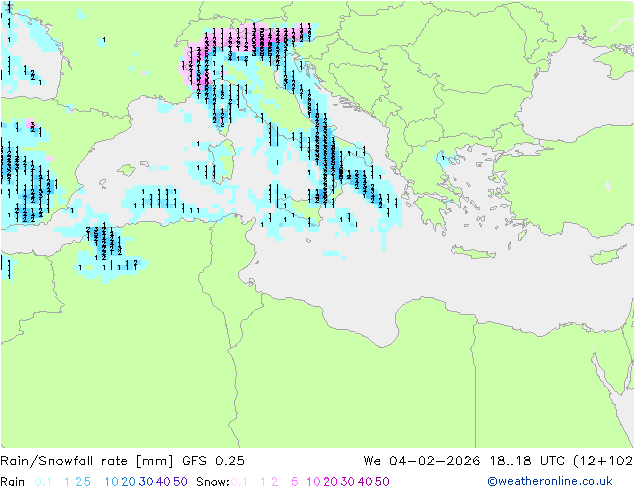The height and width of the screenshot is (490, 634).
Task: Click the Rain legend value 50
Action: click(180, 482)
